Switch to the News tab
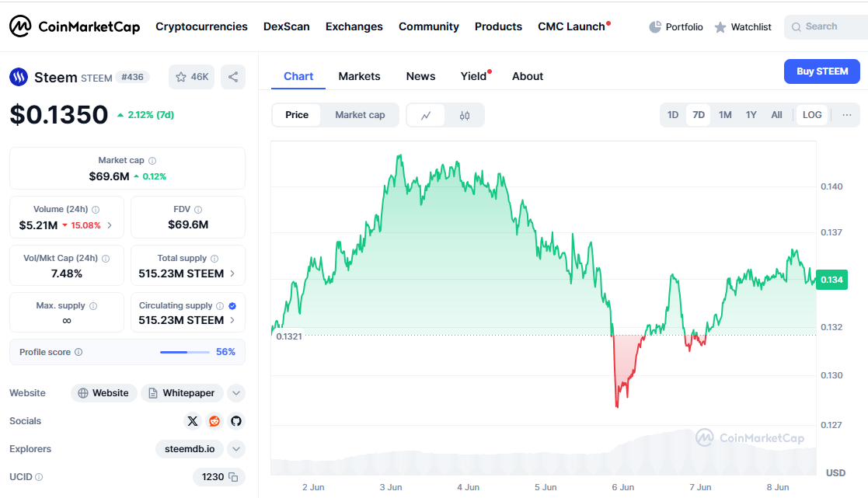Viewport: 868px width, 498px height. click(x=420, y=76)
